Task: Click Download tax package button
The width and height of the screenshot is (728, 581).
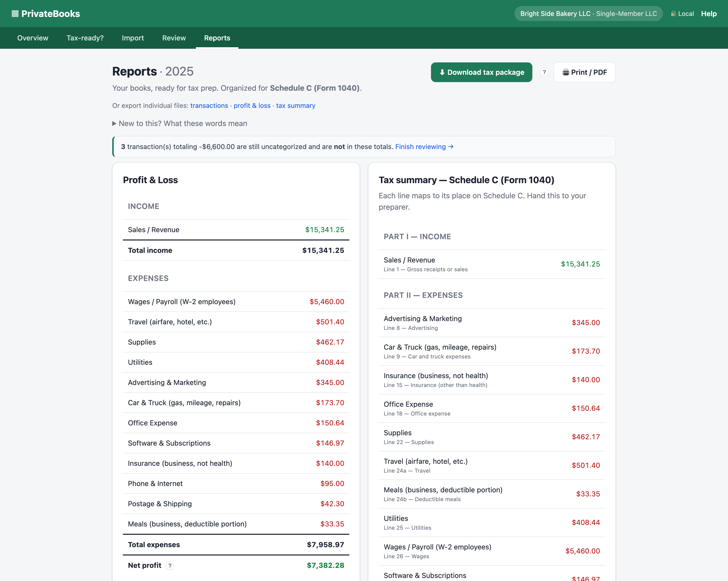Action: click(x=482, y=72)
